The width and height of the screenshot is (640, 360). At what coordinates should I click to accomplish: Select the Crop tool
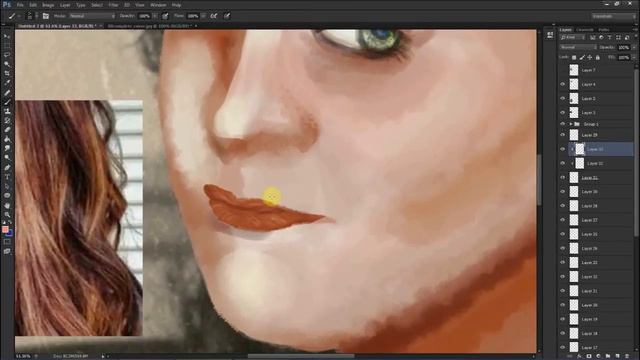[7, 73]
